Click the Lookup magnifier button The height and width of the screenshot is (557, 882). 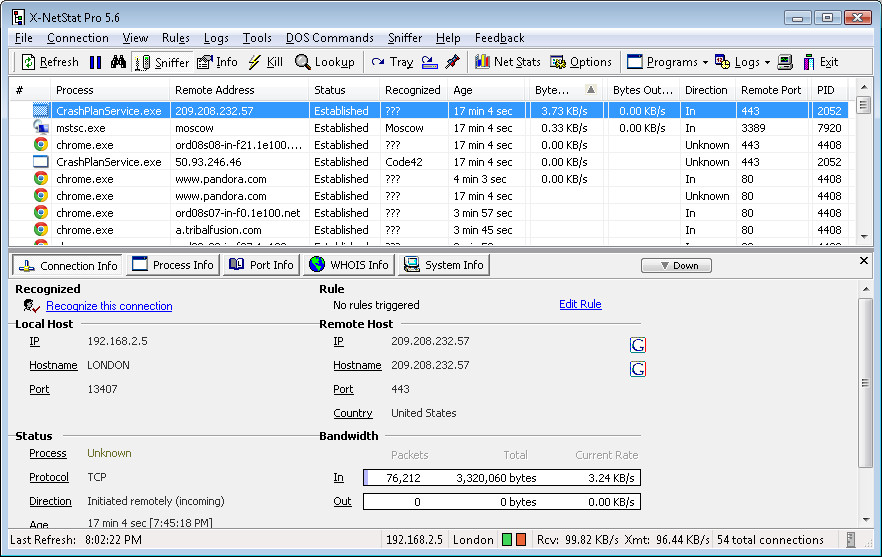coord(325,62)
